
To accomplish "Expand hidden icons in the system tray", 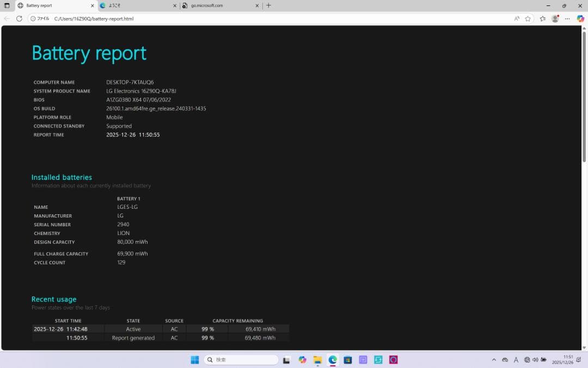I will click(x=494, y=359).
